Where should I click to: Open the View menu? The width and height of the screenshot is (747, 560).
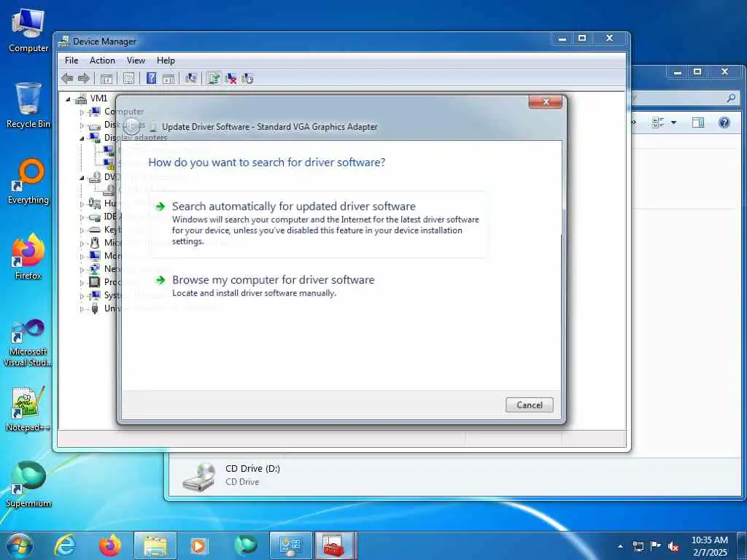point(136,61)
